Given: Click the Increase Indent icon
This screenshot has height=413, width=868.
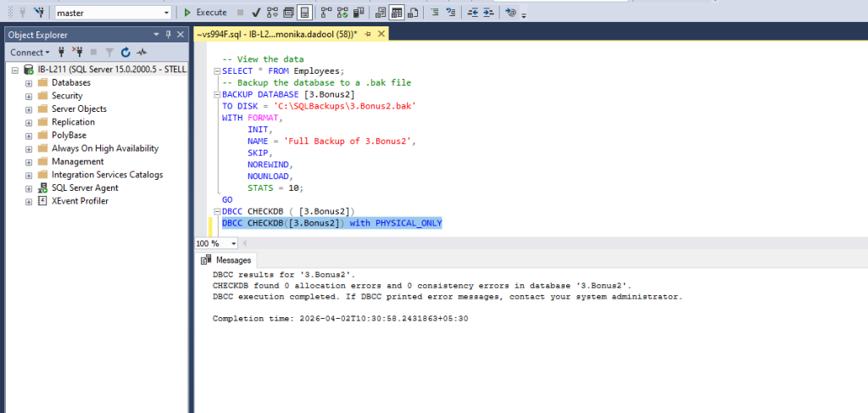Looking at the screenshot, I should [488, 12].
